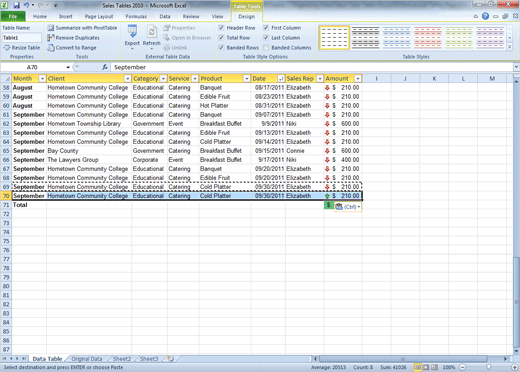The width and height of the screenshot is (520, 372).
Task: Toggle the First Column checkbox
Action: (266, 28)
